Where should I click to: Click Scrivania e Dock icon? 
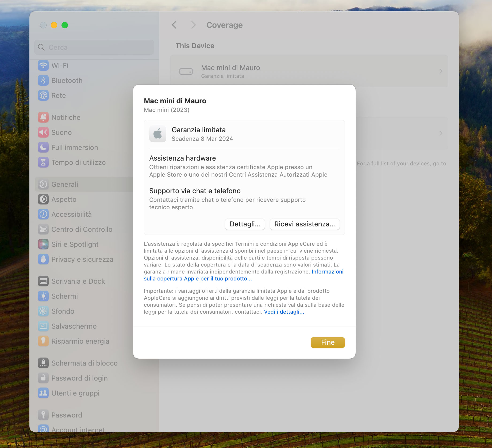pos(43,281)
